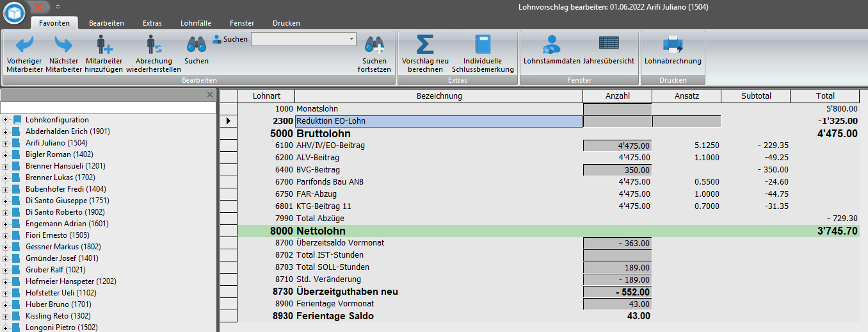Click Total column header

(824, 96)
